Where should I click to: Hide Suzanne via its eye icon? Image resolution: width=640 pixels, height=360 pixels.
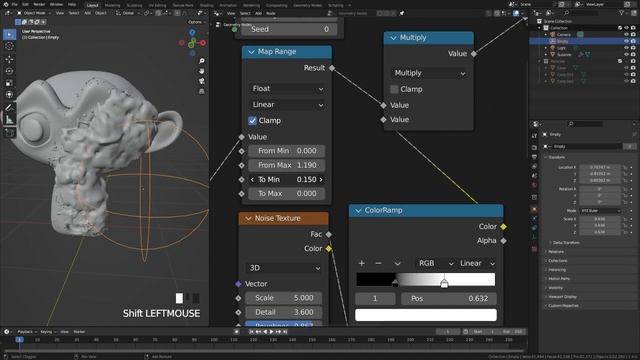[626, 54]
